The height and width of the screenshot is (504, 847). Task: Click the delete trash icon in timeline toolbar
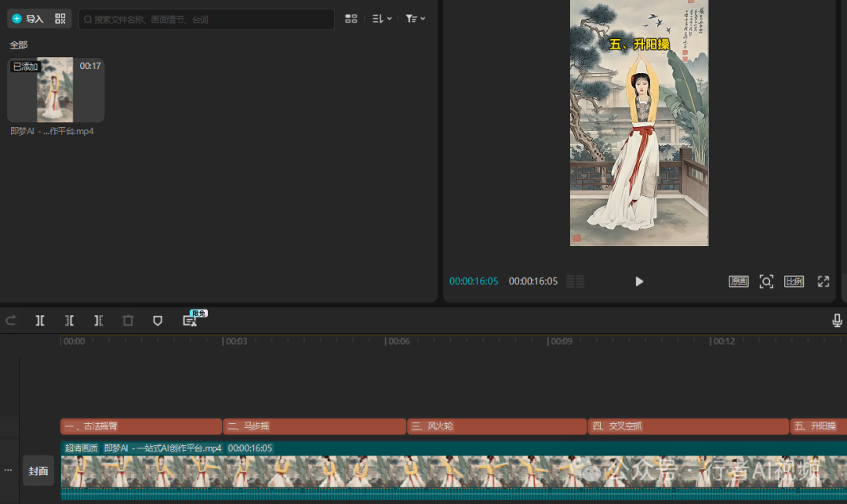(x=128, y=321)
